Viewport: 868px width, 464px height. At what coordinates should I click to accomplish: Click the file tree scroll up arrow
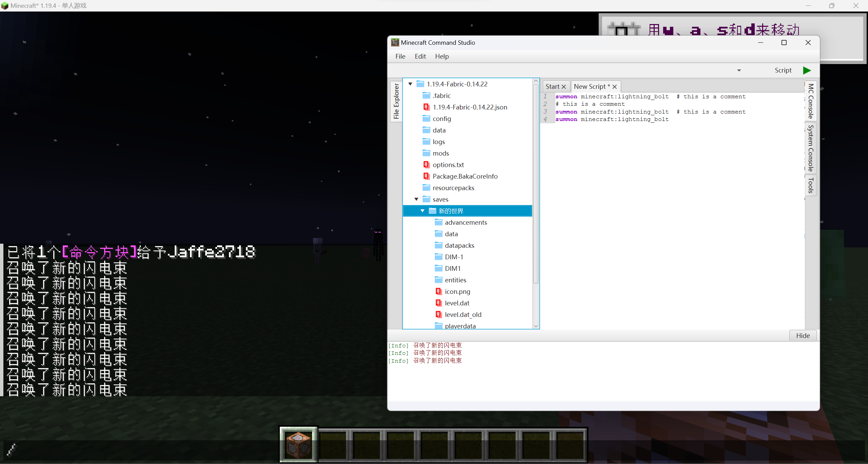pos(536,81)
